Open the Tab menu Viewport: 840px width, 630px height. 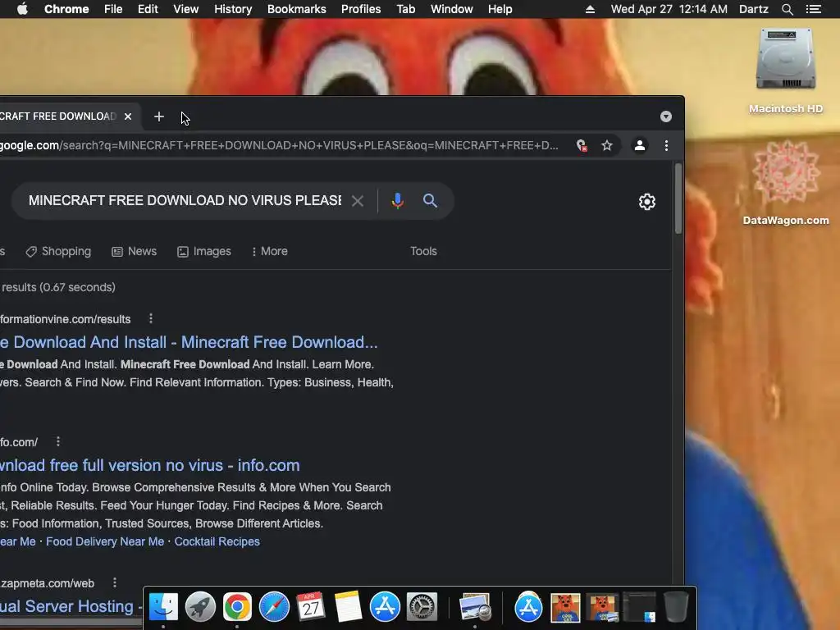(x=405, y=9)
